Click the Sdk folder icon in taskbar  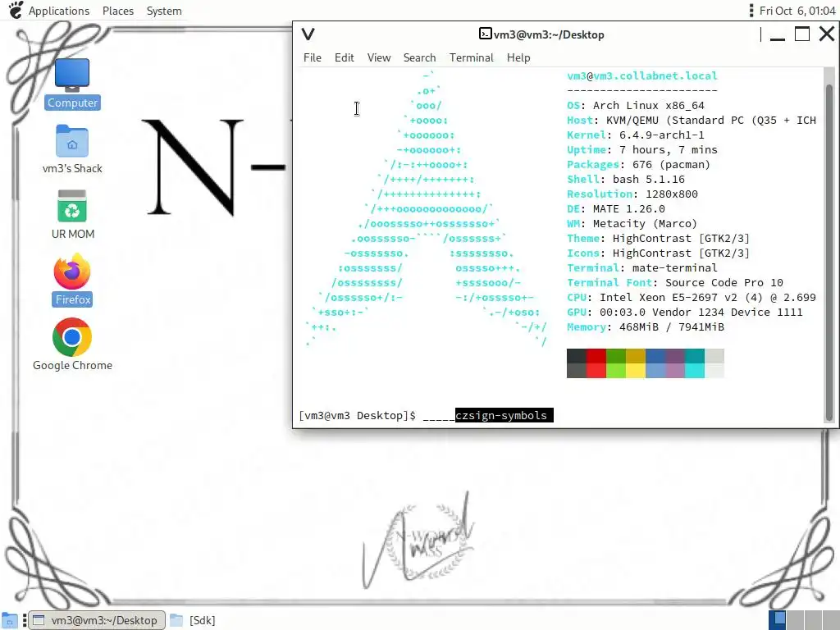(176, 620)
